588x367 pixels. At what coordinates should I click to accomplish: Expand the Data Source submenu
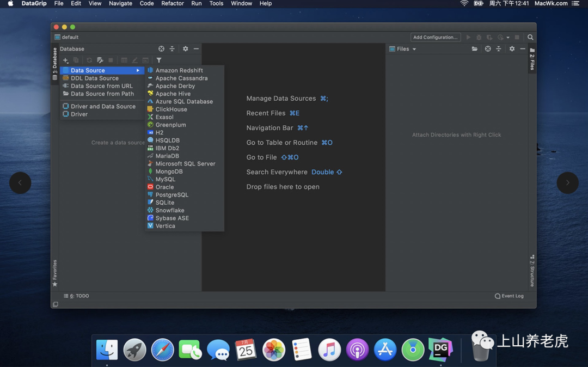102,70
